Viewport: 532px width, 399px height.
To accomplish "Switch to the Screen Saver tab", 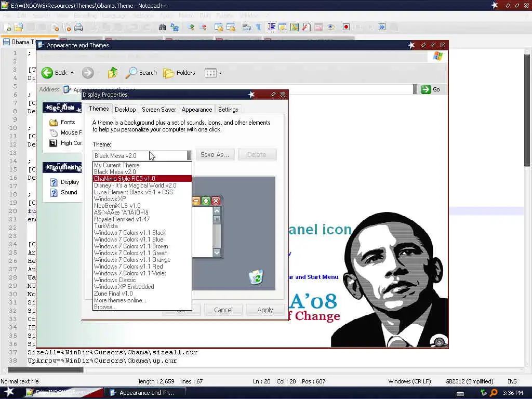I will point(158,109).
